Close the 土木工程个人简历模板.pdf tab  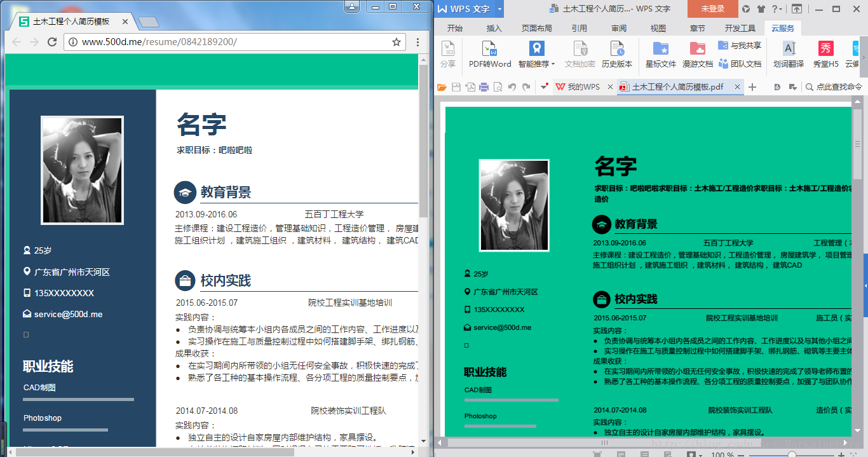tap(738, 87)
